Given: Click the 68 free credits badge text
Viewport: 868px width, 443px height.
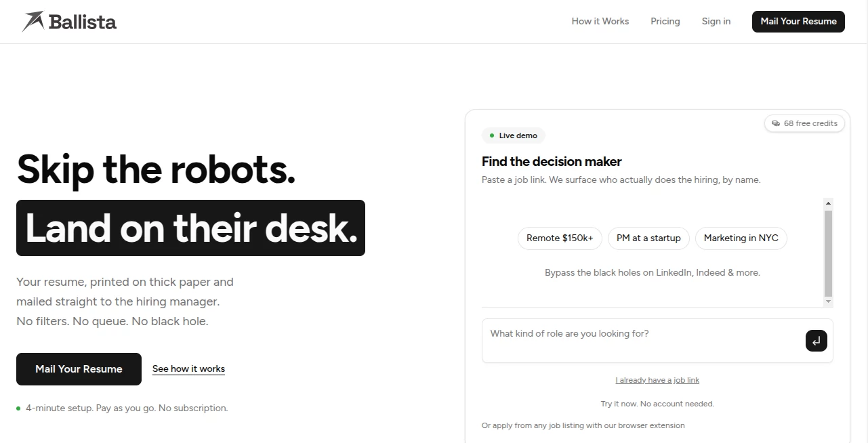Looking at the screenshot, I should (x=810, y=123).
